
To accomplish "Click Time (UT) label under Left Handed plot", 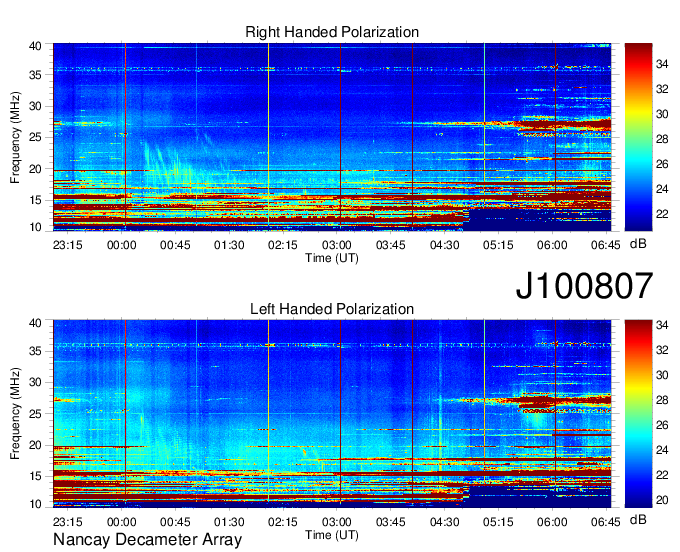I will point(332,535).
